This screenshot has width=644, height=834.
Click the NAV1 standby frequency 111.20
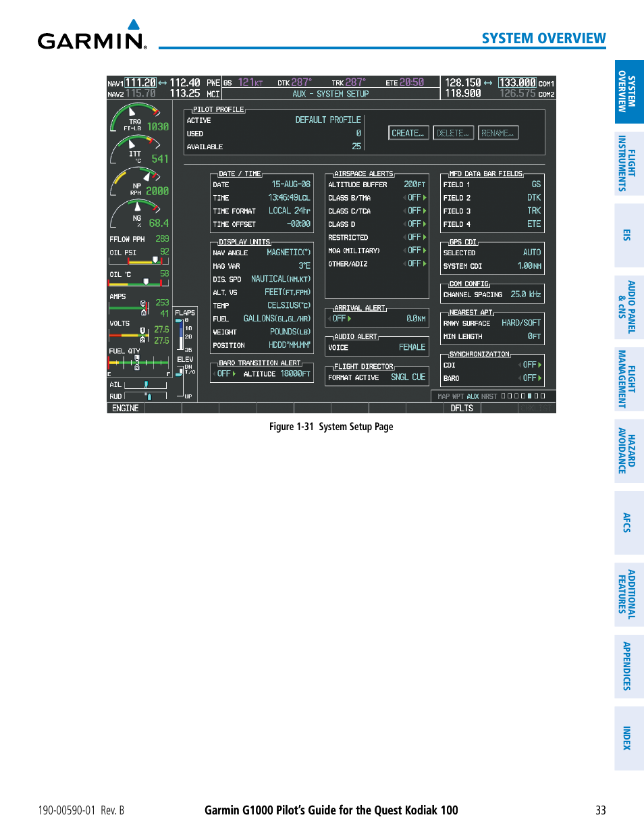(140, 83)
